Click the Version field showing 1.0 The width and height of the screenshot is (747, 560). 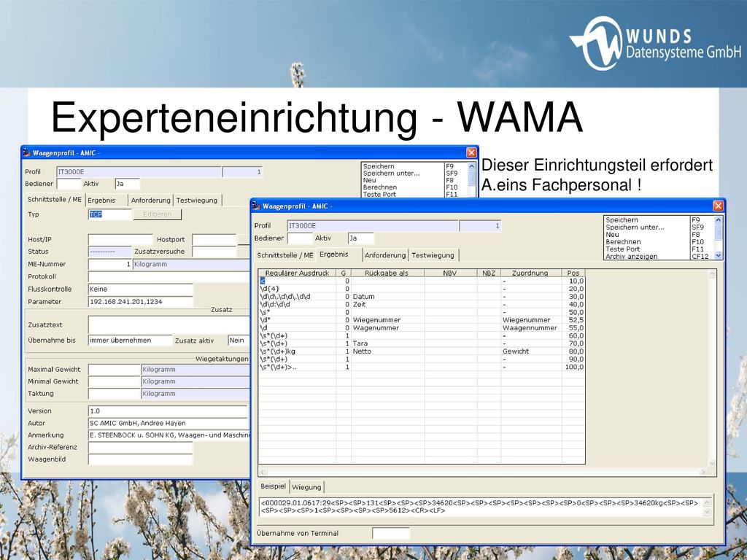[x=169, y=411]
